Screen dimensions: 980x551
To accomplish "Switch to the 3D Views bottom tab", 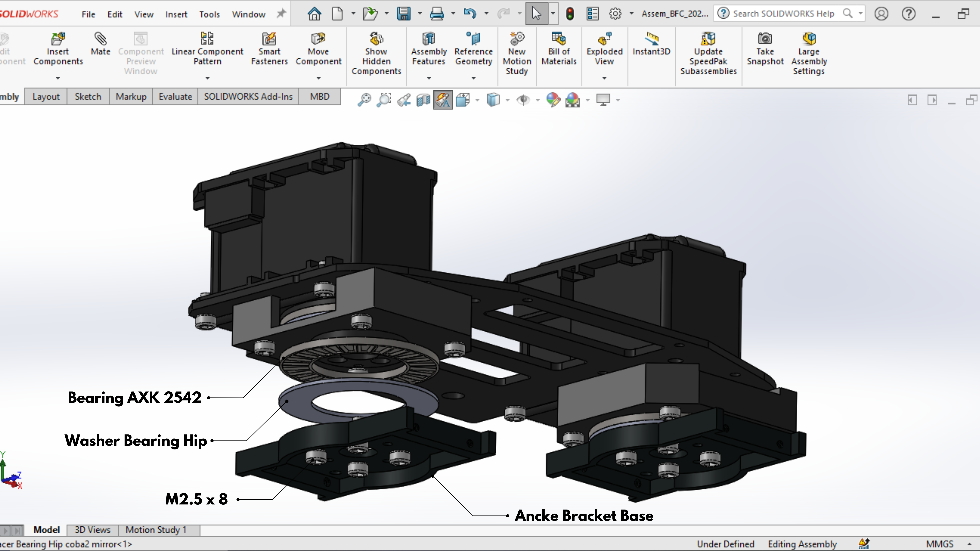I will [92, 530].
